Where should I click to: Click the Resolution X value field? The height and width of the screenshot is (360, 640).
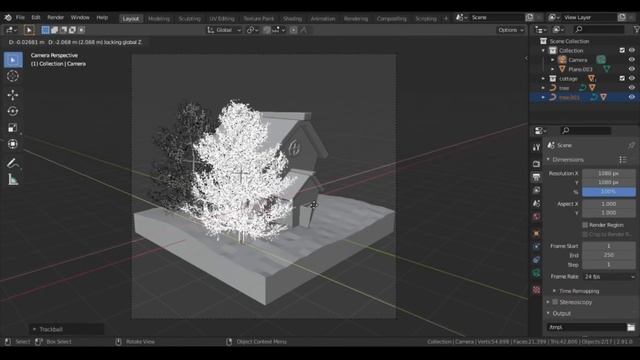point(609,173)
